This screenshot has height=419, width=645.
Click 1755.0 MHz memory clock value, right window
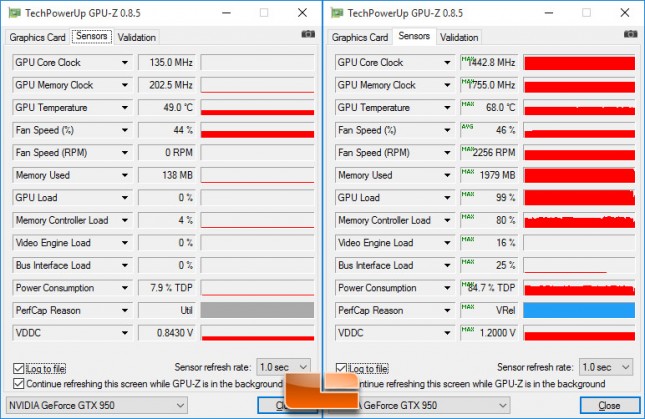[488, 85]
